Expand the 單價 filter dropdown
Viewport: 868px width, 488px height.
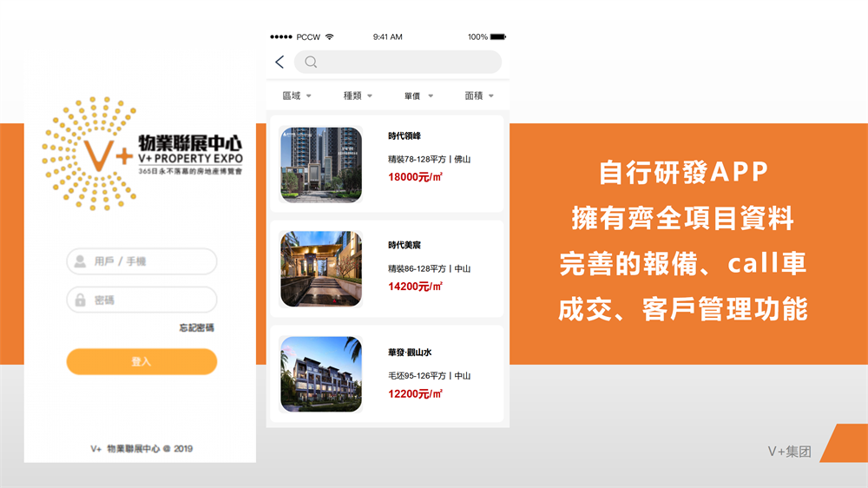coord(418,96)
